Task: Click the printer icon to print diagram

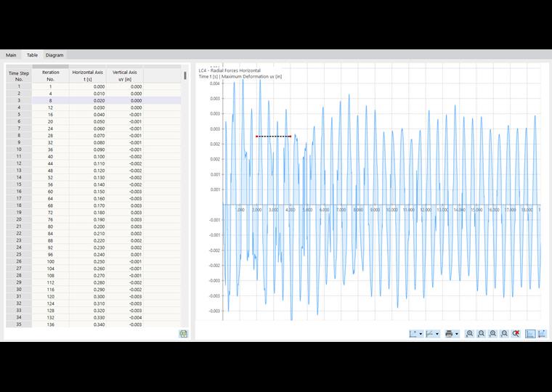Action: [449, 334]
